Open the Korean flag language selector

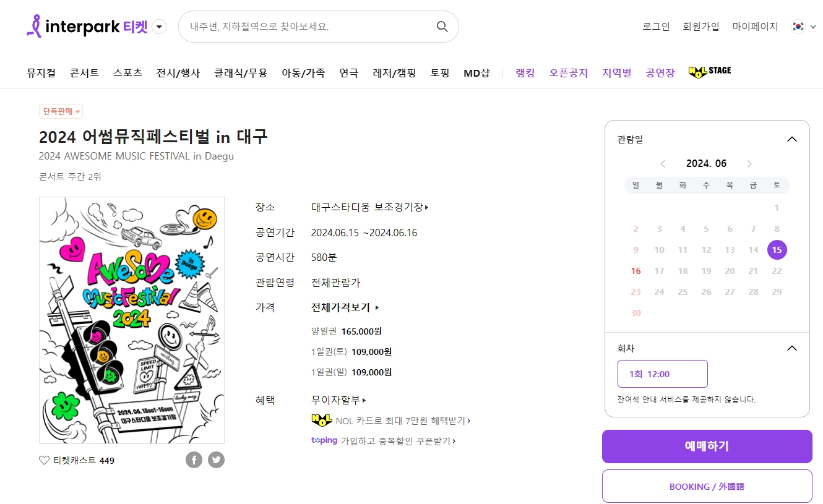point(804,27)
